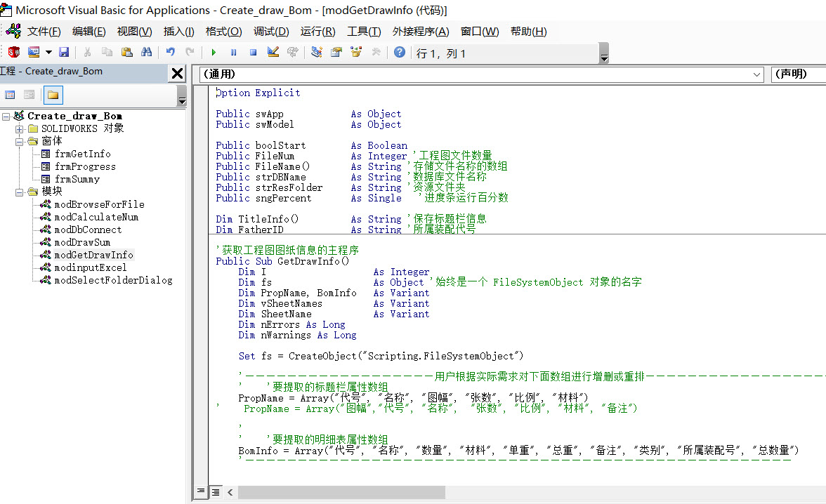Screen dimensions: 826x504
Task: Toggle Design Mode icon
Action: pyautogui.click(x=273, y=52)
